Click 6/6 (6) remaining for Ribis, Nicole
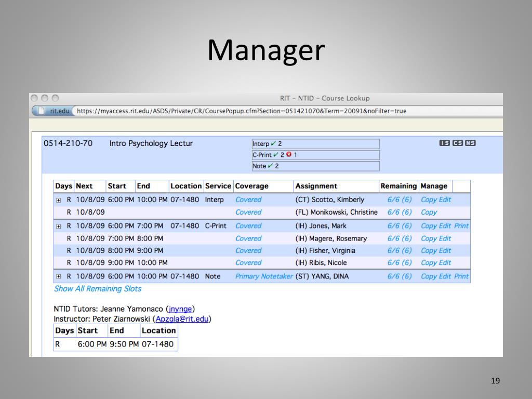Viewport: 532px width, 399px height. (x=400, y=262)
